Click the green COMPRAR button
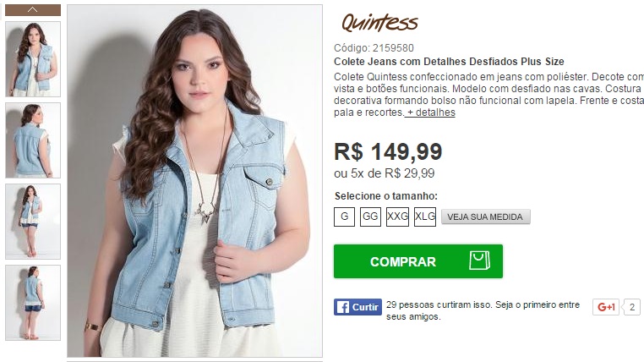This screenshot has width=644, height=362. pyautogui.click(x=418, y=261)
